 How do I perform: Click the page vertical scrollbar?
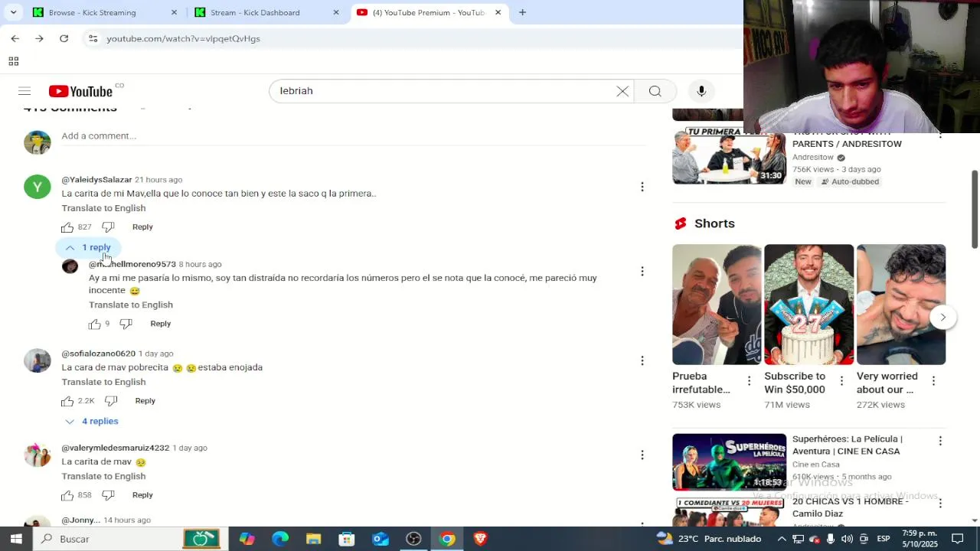[975, 208]
